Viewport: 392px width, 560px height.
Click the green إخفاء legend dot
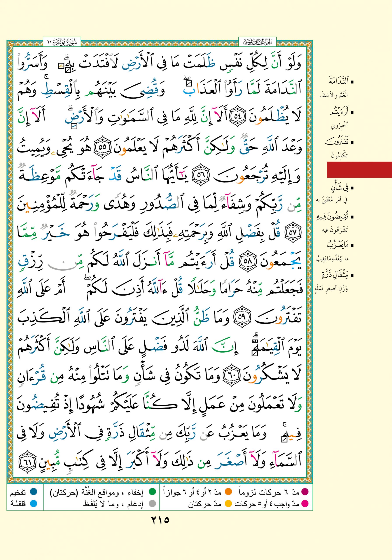[x=152, y=492]
